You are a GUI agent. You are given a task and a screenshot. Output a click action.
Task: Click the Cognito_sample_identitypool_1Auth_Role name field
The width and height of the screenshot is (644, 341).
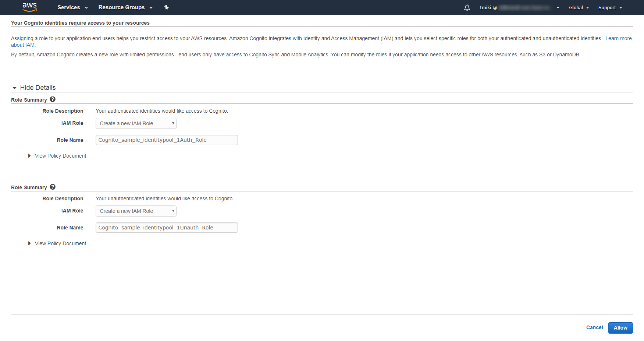166,140
